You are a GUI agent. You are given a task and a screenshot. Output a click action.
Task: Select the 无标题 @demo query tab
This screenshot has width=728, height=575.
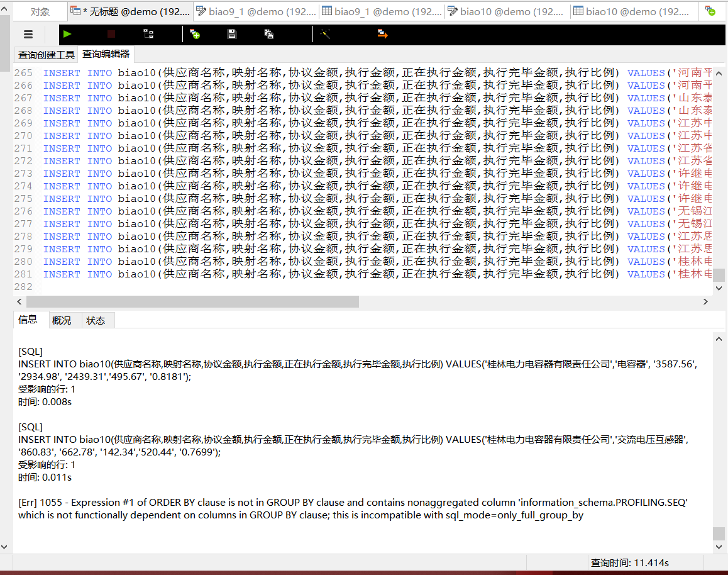(130, 11)
